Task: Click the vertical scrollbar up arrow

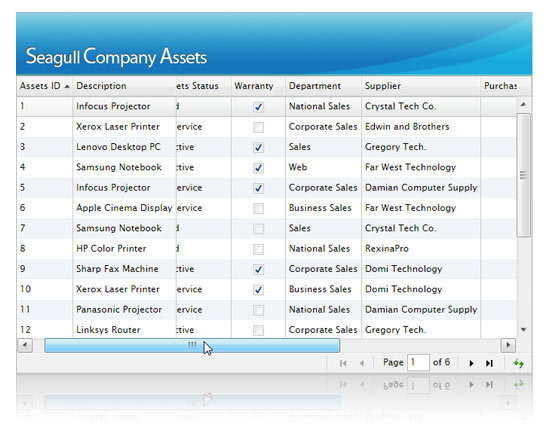Action: click(x=523, y=105)
